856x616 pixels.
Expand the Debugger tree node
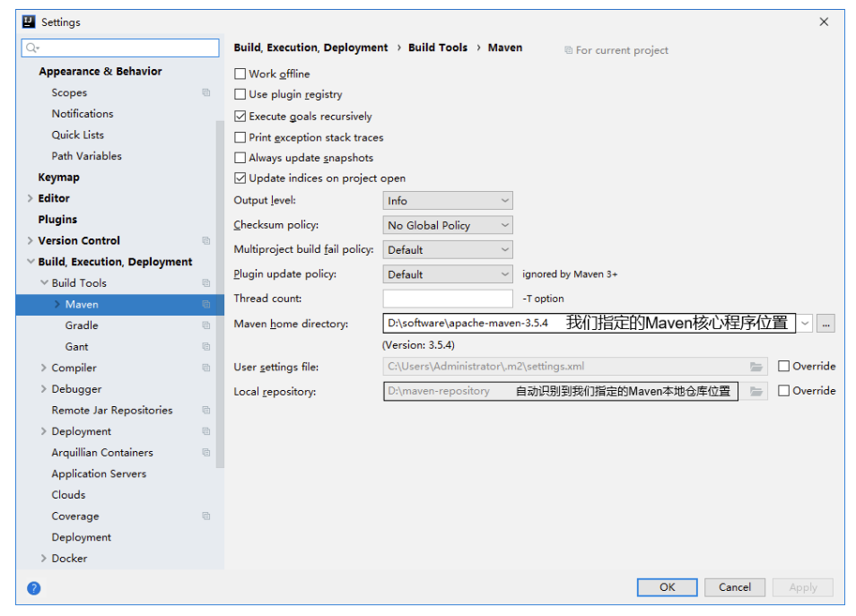coord(44,388)
